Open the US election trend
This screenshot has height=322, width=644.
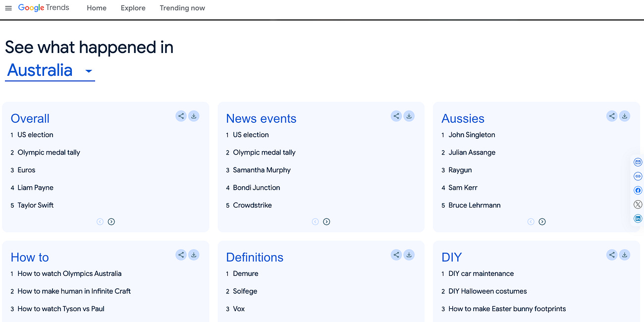(35, 134)
